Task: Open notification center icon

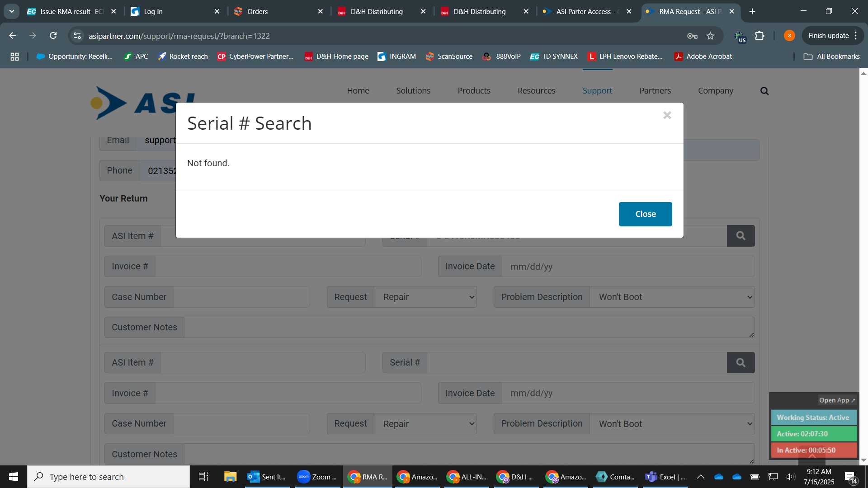Action: (x=851, y=477)
